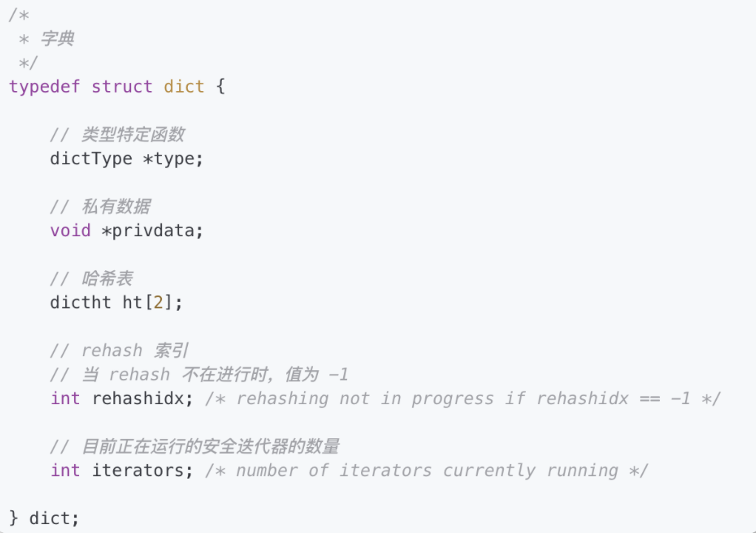Screen dimensions: 756x533
Task: Click the orange dict struct name
Action: point(183,87)
